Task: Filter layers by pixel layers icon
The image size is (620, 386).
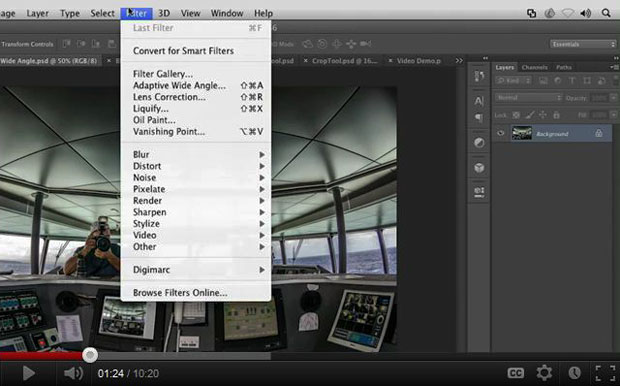Action: tap(543, 81)
